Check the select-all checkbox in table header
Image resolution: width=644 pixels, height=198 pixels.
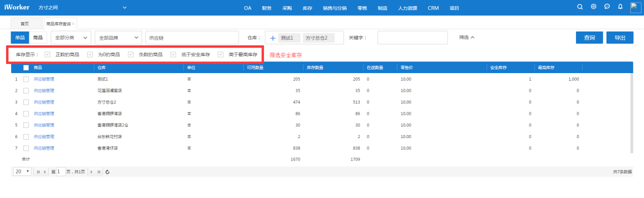click(x=26, y=68)
